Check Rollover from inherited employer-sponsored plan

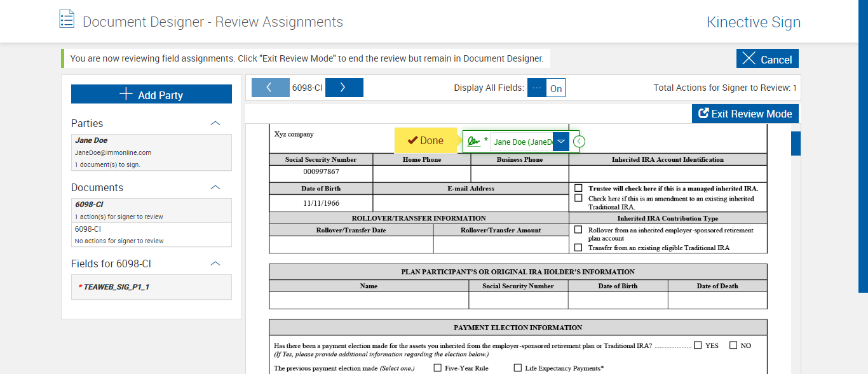pyautogui.click(x=578, y=230)
